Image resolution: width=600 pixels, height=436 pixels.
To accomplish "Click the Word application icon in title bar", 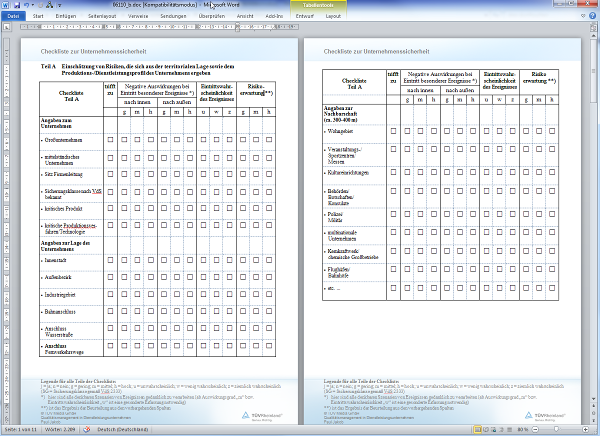I will [6, 5].
